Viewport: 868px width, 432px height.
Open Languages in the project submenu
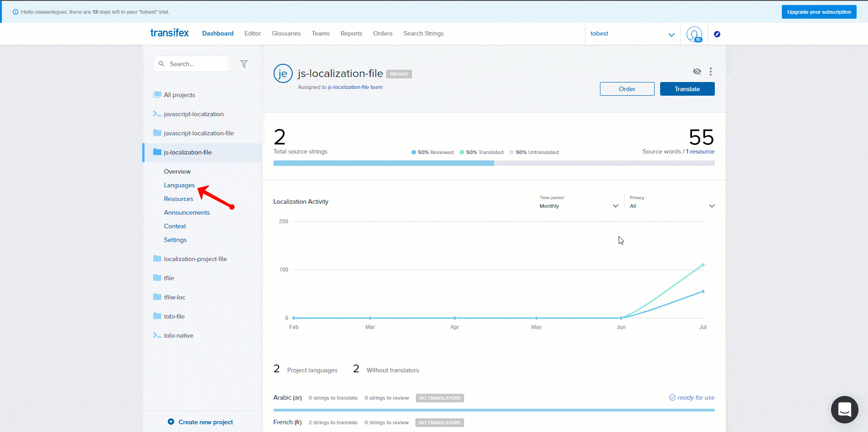pos(179,185)
